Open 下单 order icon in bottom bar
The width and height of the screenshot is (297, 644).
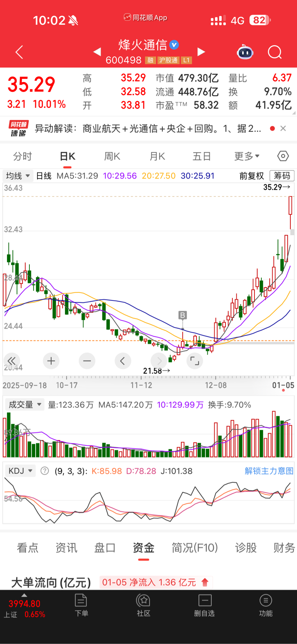tap(81, 605)
